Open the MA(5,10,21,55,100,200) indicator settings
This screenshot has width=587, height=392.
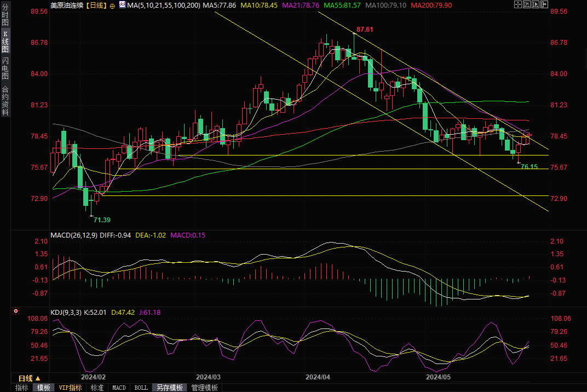pyautogui.click(x=163, y=5)
